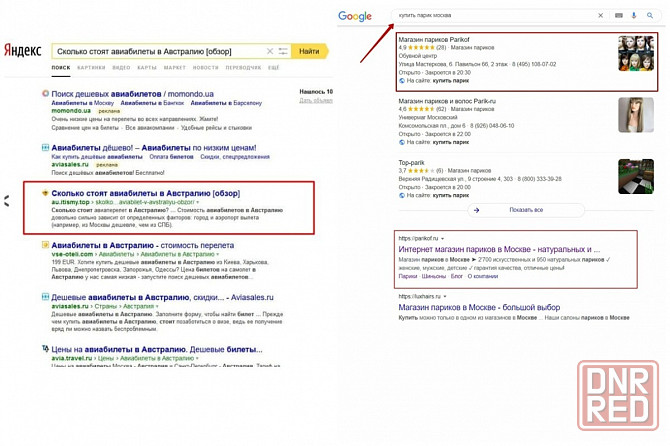Screen dimensions: 670x446
Task: Open result 'Магазин париков в Москве - большой выбор'
Action: 479,307
